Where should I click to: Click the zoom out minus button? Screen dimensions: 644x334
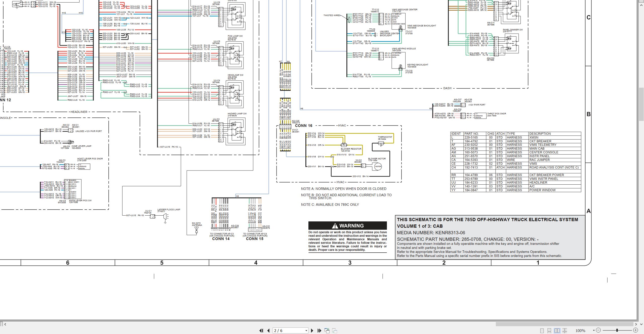598,330
